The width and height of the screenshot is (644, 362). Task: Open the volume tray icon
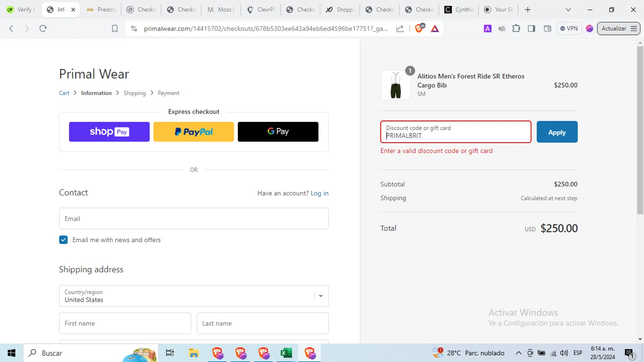[x=564, y=353]
